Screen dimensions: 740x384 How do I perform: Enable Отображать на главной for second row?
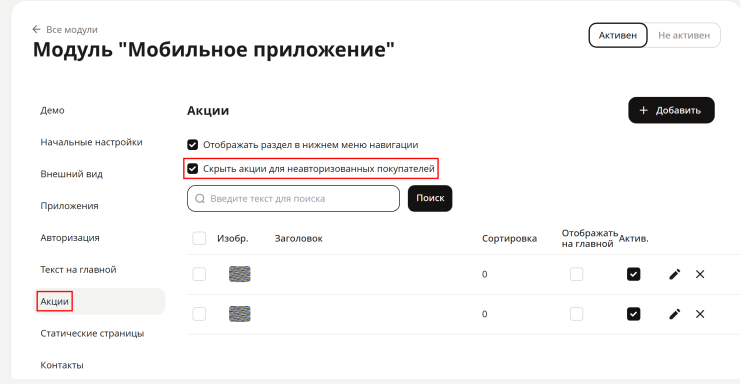click(x=576, y=314)
